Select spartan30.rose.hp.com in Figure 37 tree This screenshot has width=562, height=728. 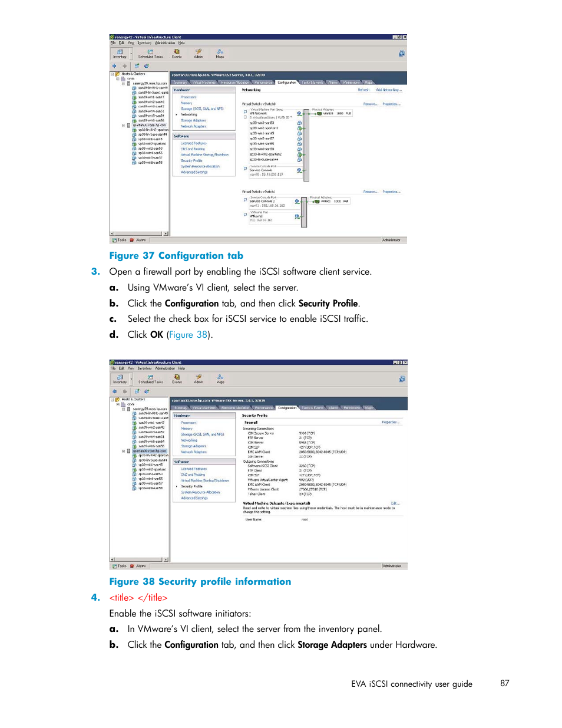[x=150, y=125]
